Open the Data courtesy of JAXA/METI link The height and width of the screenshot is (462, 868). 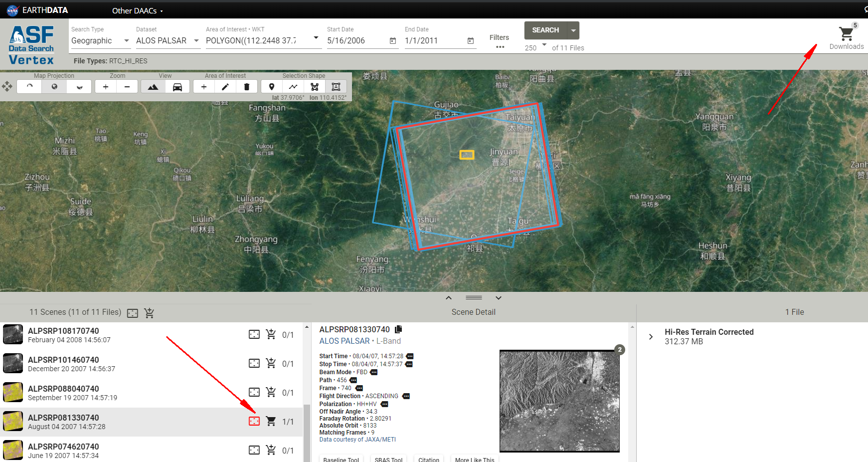click(357, 439)
